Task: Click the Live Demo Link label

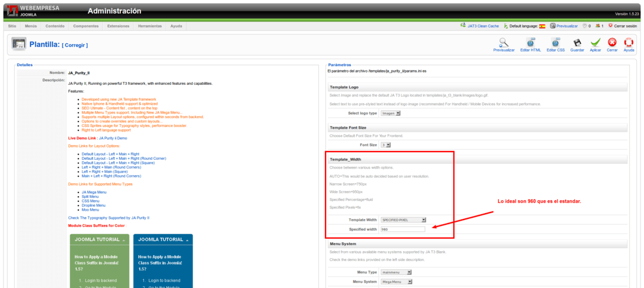Action: coord(83,139)
